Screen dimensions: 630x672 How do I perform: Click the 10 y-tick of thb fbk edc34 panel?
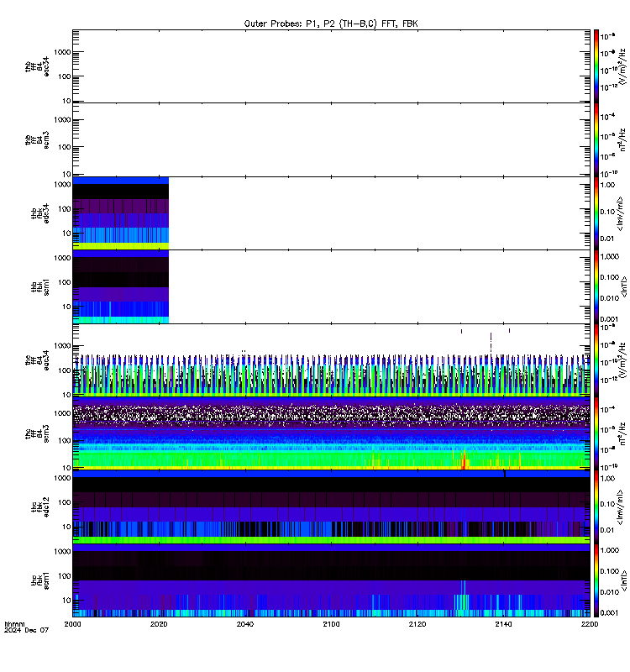[67, 234]
